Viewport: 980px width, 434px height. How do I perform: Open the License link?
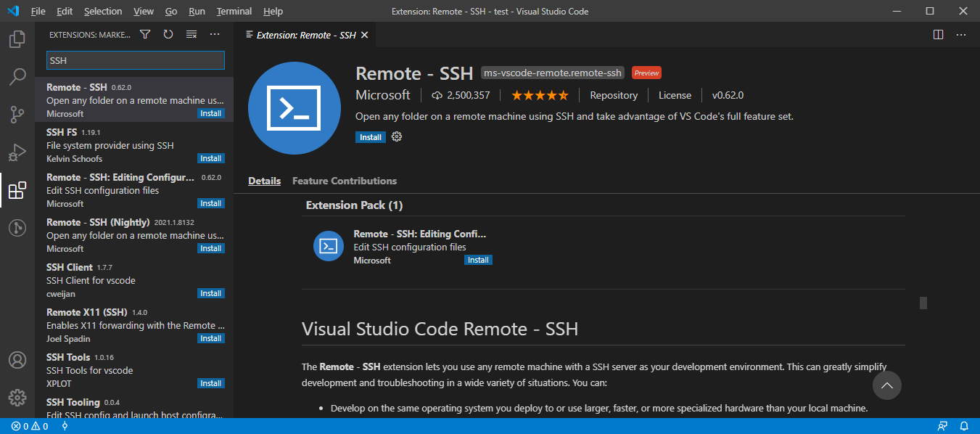[675, 95]
